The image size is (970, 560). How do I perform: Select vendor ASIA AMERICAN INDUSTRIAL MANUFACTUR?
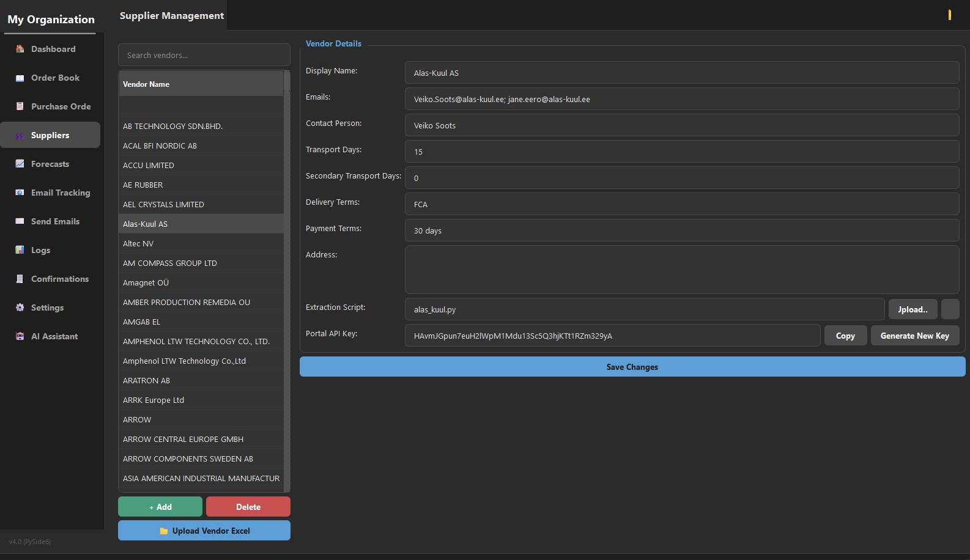coord(201,478)
